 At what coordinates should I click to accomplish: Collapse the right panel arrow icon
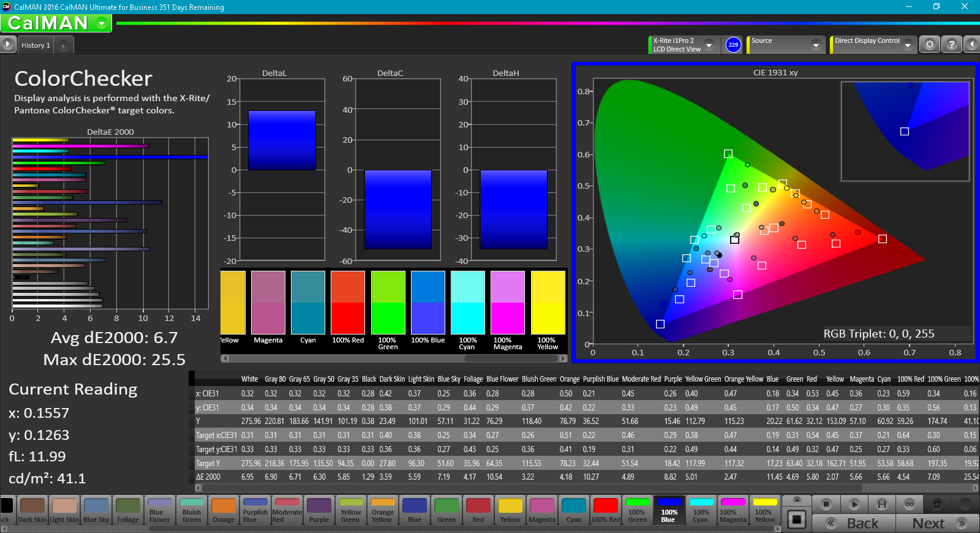pyautogui.click(x=971, y=45)
